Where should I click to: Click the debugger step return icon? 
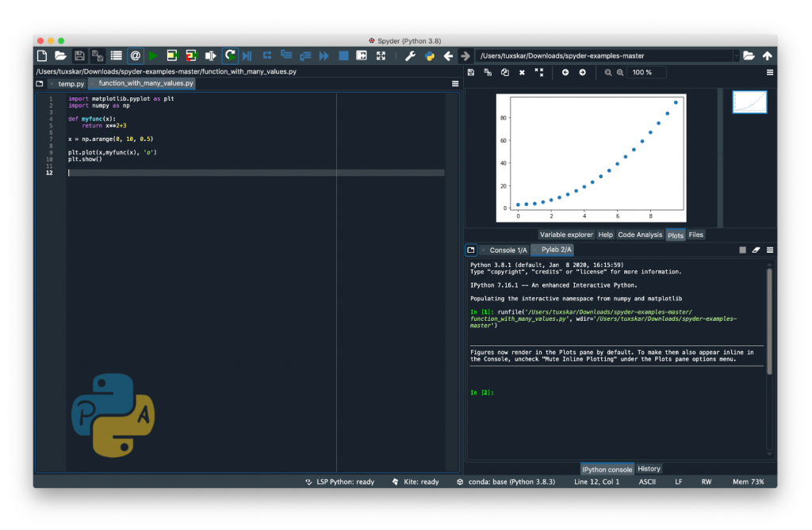(x=305, y=55)
